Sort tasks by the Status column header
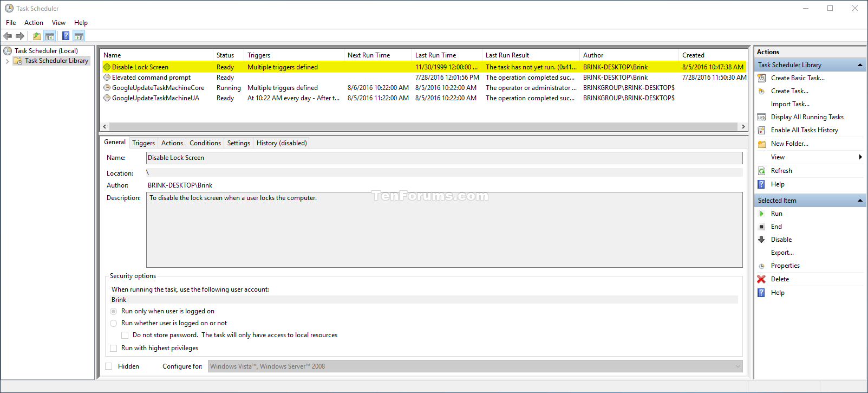 [229, 55]
